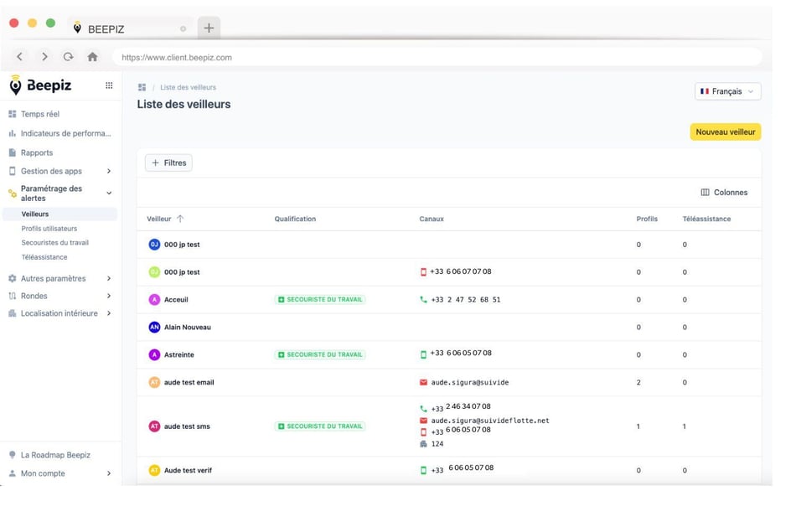This screenshot has height=532, width=796.
Task: Reload the page with refresh icon
Action: click(x=69, y=56)
